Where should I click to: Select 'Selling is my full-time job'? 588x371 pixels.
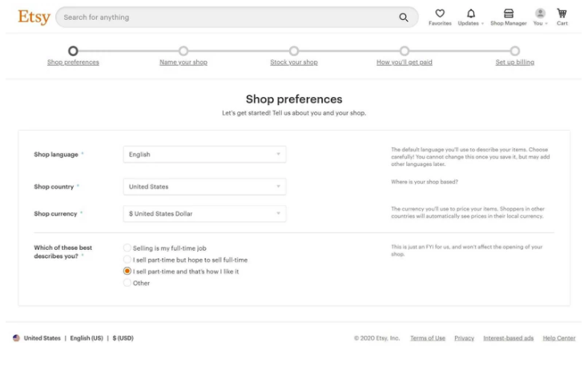(x=127, y=248)
